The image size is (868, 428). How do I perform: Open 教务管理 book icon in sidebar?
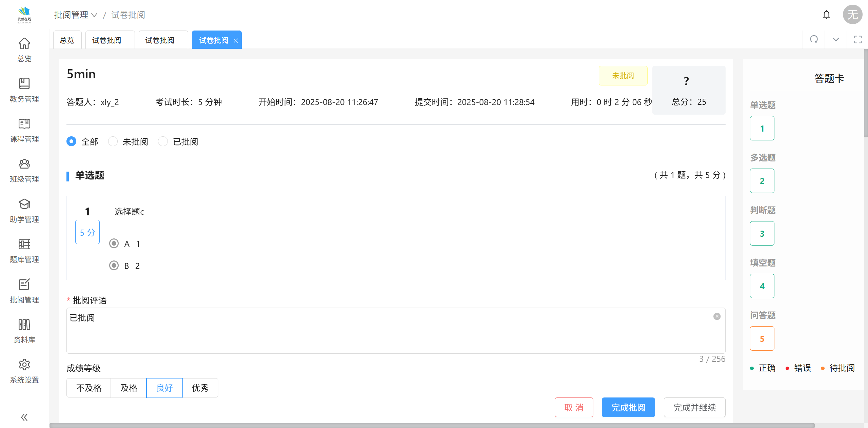24,84
